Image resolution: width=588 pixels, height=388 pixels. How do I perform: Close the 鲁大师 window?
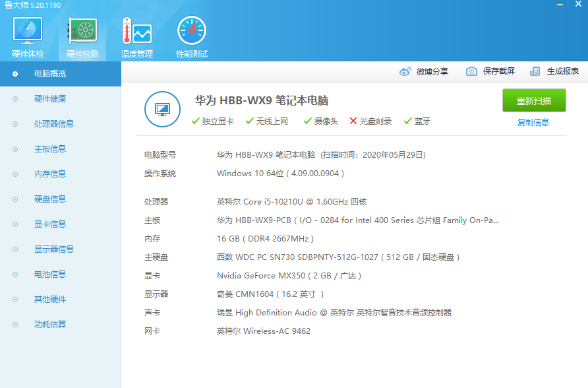[x=579, y=4]
